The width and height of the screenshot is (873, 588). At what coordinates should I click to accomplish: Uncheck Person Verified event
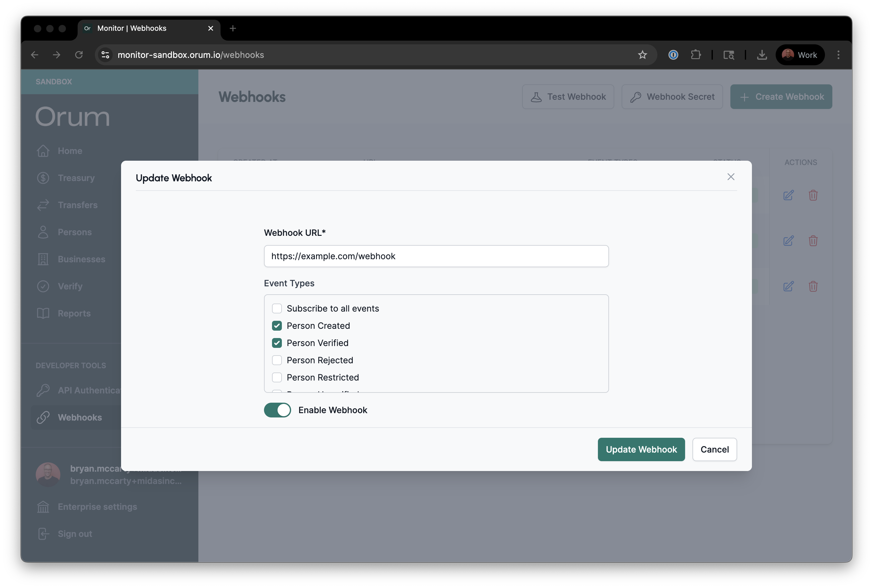(x=277, y=343)
